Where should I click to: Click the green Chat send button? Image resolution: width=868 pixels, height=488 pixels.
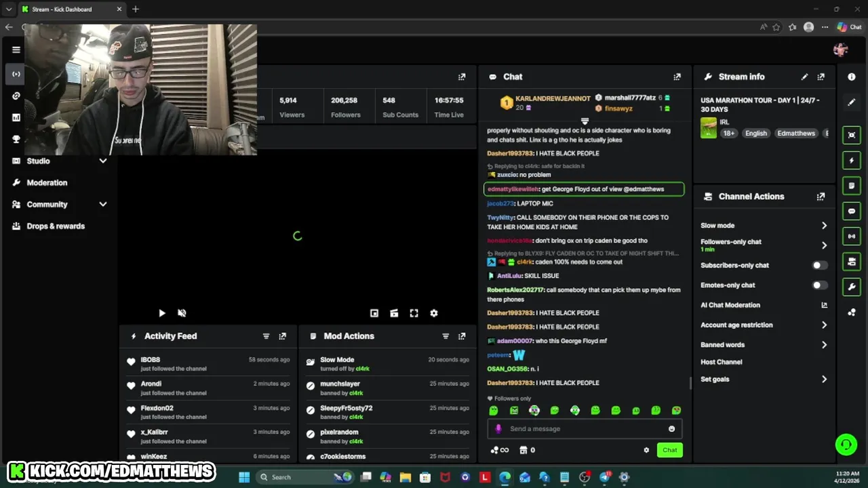[x=669, y=450]
